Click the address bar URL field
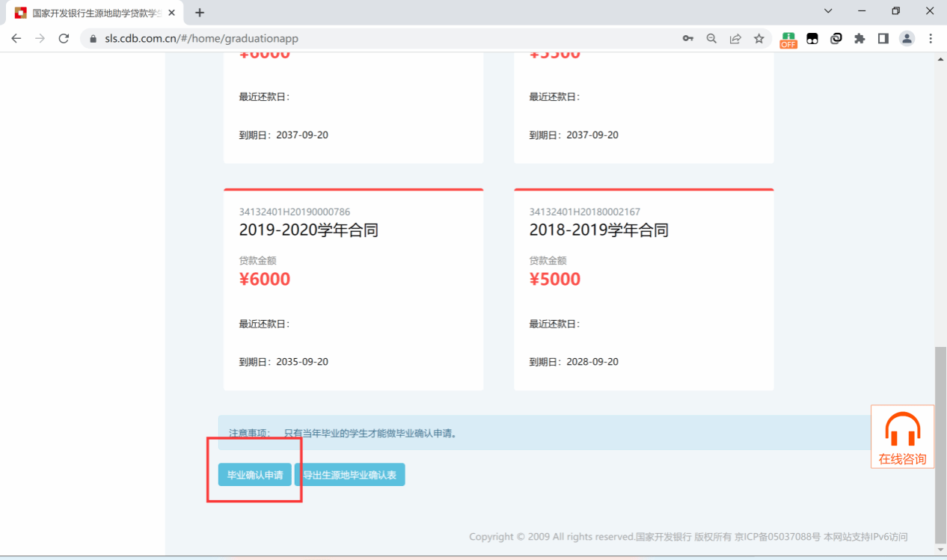Screen dimensions: 947x560 click(x=374, y=38)
